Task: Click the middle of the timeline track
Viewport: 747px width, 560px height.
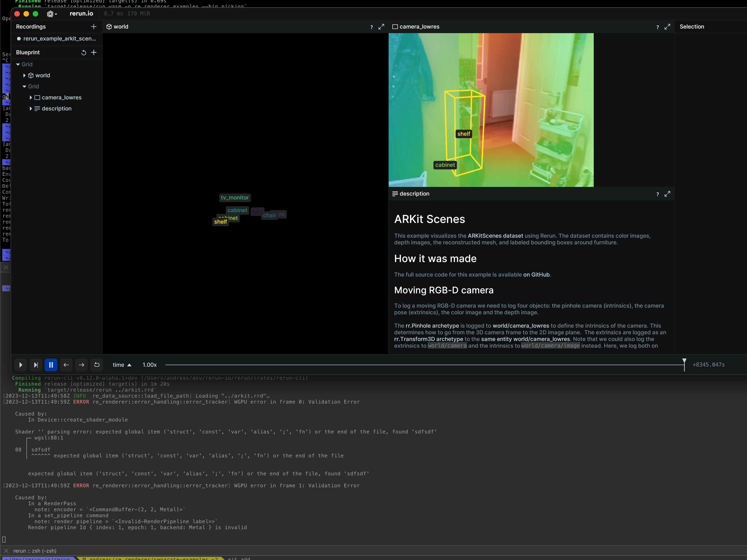Action: [425, 365]
